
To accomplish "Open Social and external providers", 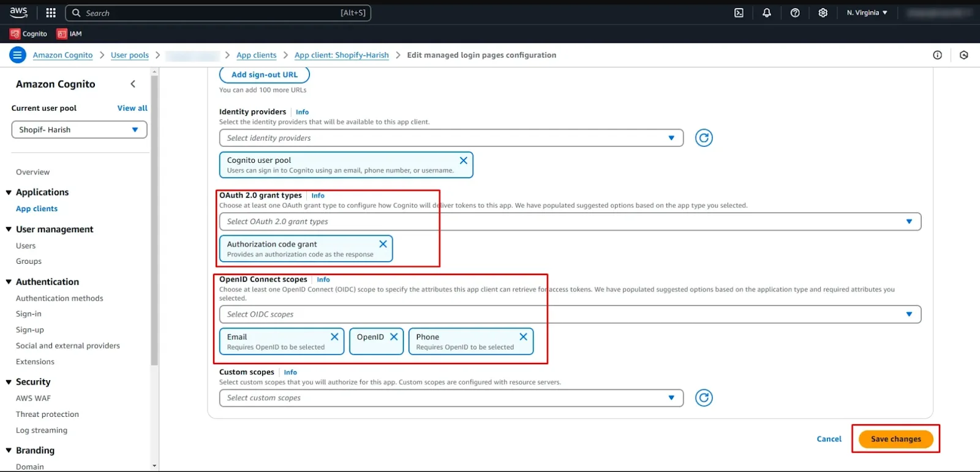I will point(68,346).
